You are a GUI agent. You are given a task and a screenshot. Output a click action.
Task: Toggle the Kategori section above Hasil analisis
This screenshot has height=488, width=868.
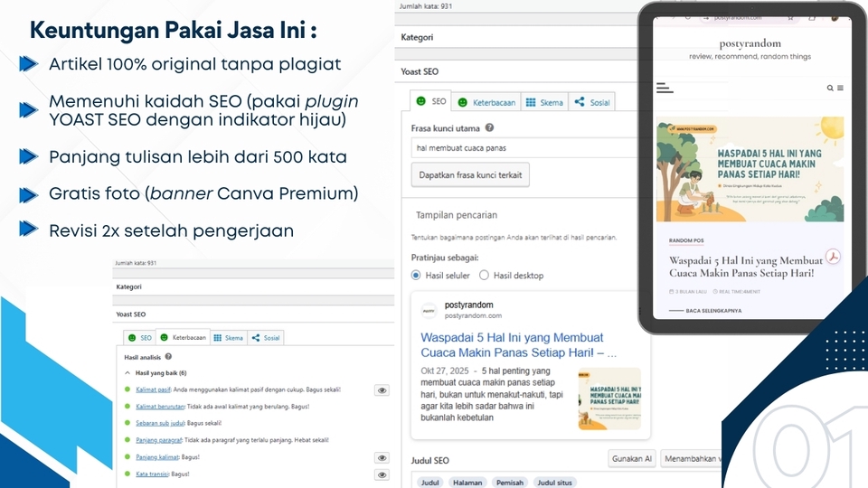[253, 286]
